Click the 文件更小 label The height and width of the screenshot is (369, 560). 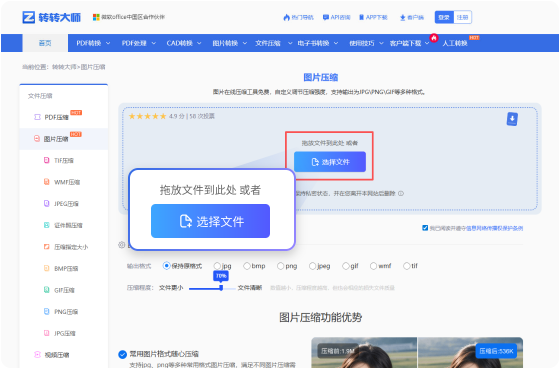click(x=171, y=288)
